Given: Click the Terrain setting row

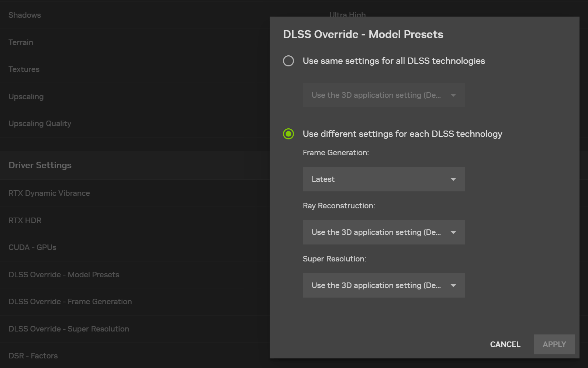Looking at the screenshot, I should [21, 42].
